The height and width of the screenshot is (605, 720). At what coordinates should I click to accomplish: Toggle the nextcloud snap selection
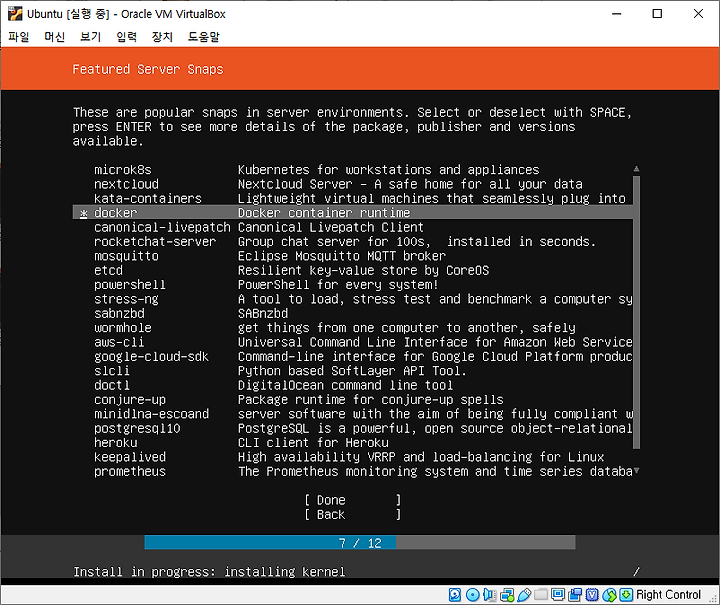(353, 184)
